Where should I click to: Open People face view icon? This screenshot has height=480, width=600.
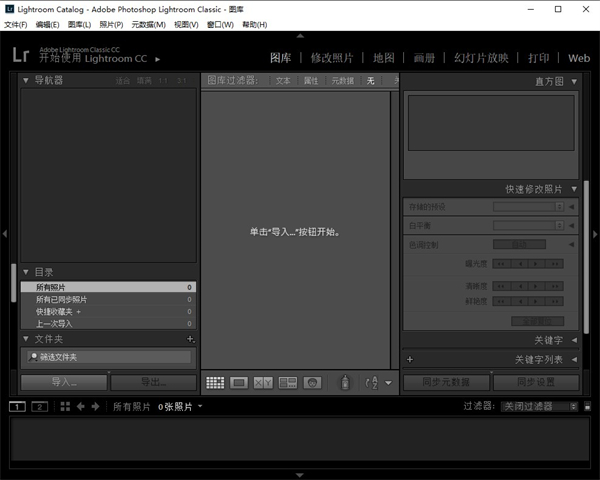(x=312, y=382)
